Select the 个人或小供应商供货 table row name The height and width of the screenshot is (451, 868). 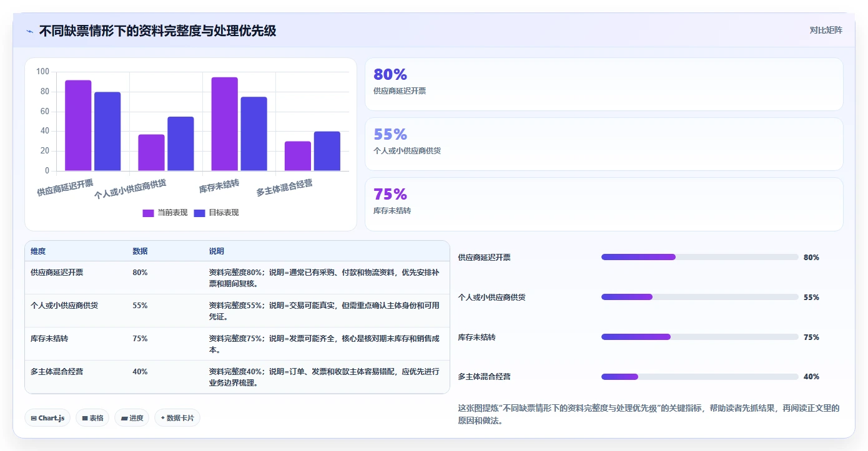(64, 306)
